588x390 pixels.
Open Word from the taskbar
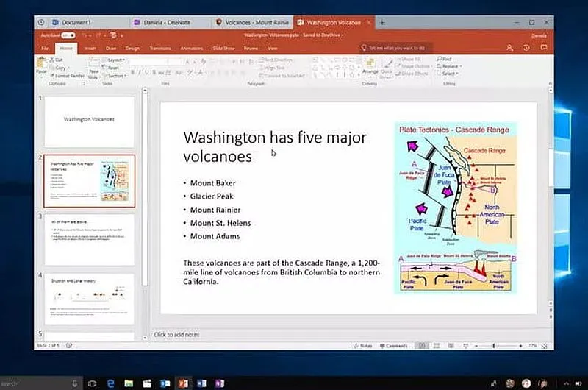pyautogui.click(x=201, y=383)
